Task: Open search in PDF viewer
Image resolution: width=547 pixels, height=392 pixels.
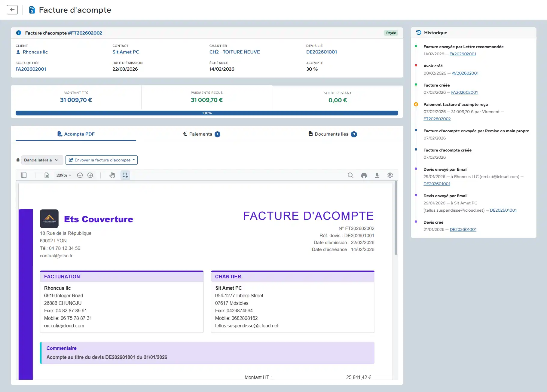Action: pos(350,175)
